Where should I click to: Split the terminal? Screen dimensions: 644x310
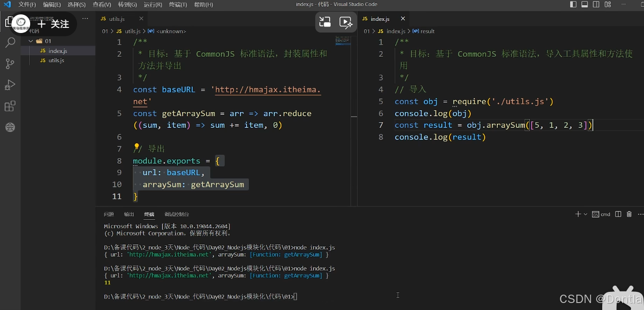(x=618, y=214)
